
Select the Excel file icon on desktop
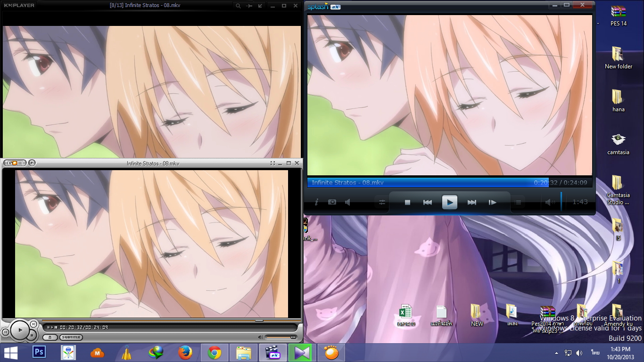406,316
